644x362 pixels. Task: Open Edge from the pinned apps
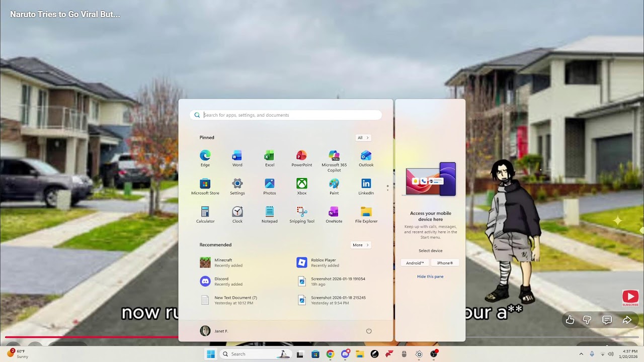click(x=205, y=158)
